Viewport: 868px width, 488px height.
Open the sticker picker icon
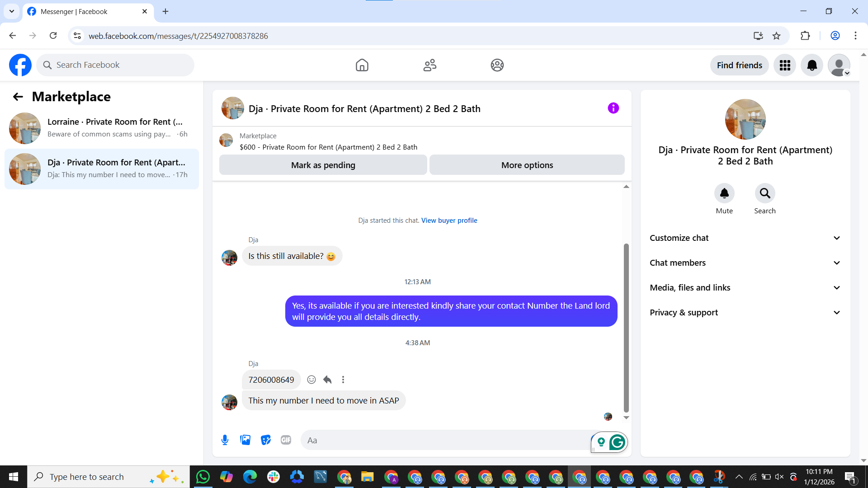(x=265, y=440)
